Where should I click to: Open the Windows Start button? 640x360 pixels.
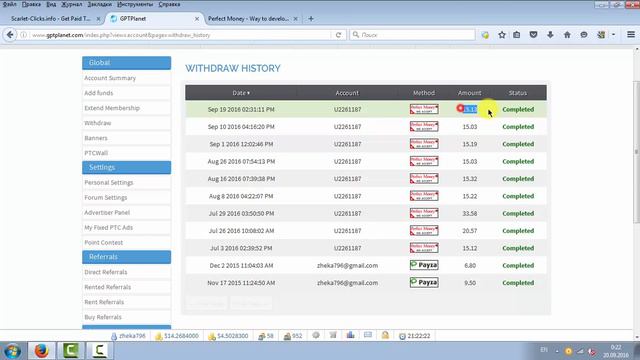coord(12,351)
